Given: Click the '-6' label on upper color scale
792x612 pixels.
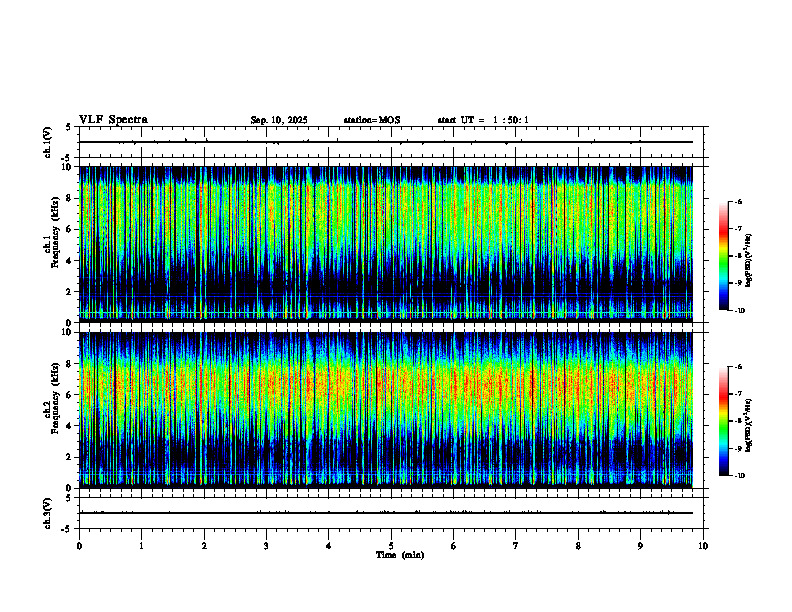Looking at the screenshot, I should coord(738,201).
